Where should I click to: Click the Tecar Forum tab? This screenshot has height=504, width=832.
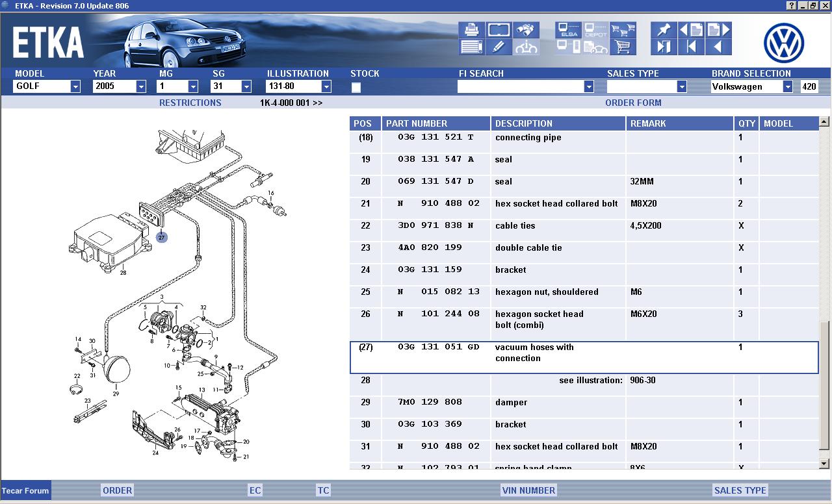(x=25, y=490)
